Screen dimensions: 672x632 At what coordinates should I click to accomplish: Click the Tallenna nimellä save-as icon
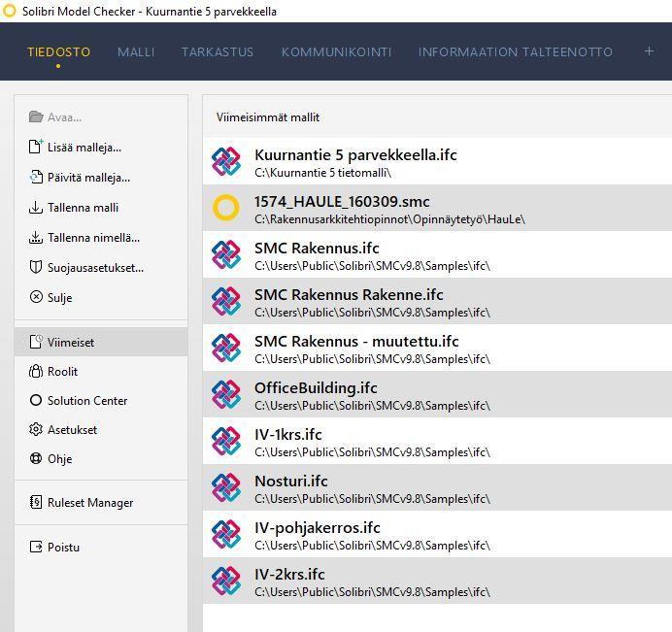pos(36,238)
